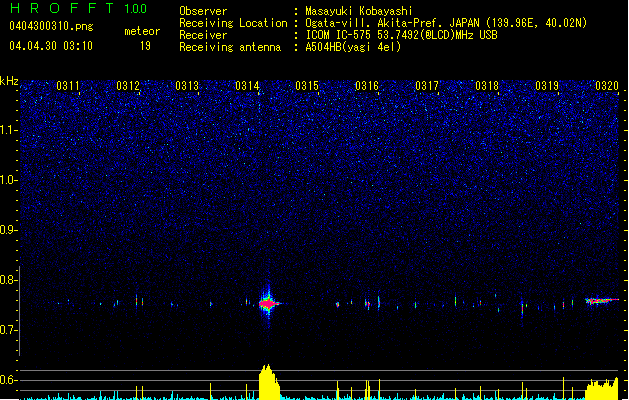Click the 0320 time marker

(x=607, y=86)
